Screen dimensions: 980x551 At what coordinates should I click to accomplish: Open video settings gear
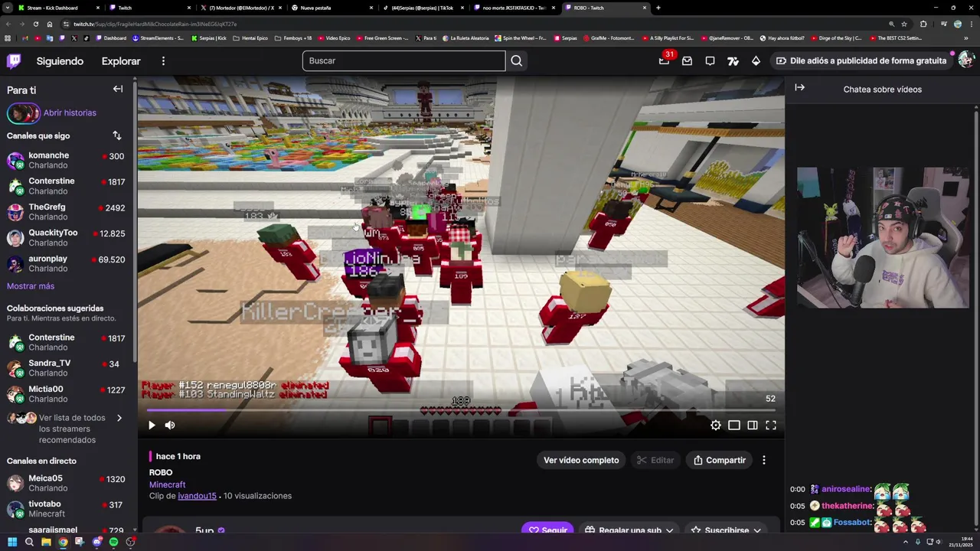point(716,425)
